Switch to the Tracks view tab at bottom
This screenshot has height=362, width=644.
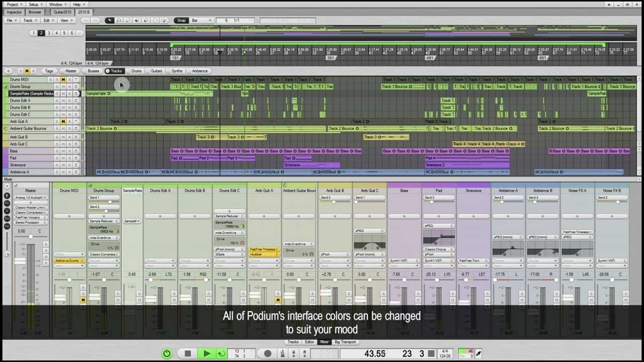tap(293, 342)
